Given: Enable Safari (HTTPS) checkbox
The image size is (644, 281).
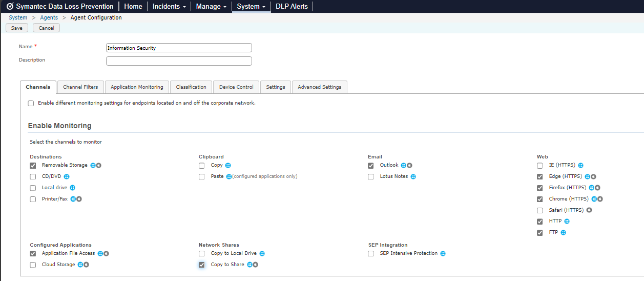Looking at the screenshot, I should (x=540, y=211).
